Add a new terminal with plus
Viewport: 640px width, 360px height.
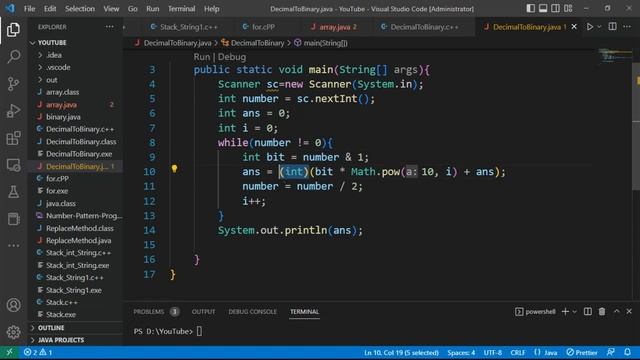pos(565,311)
